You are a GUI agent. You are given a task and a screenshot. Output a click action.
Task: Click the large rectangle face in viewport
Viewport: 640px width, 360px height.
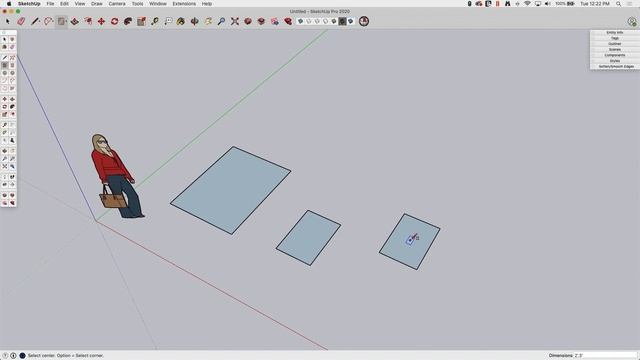click(231, 190)
